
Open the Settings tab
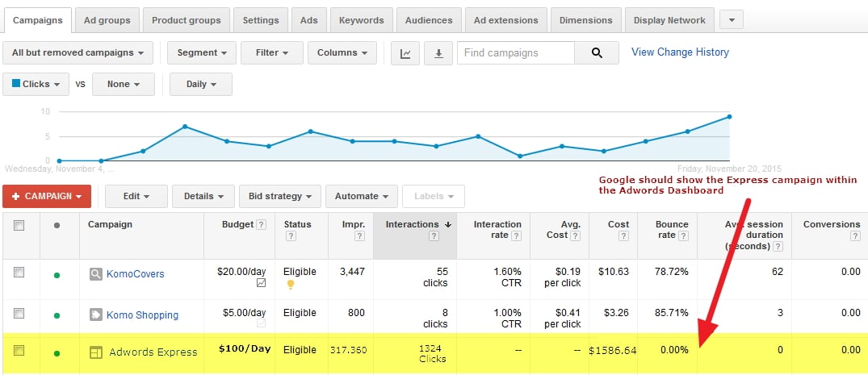coord(261,20)
